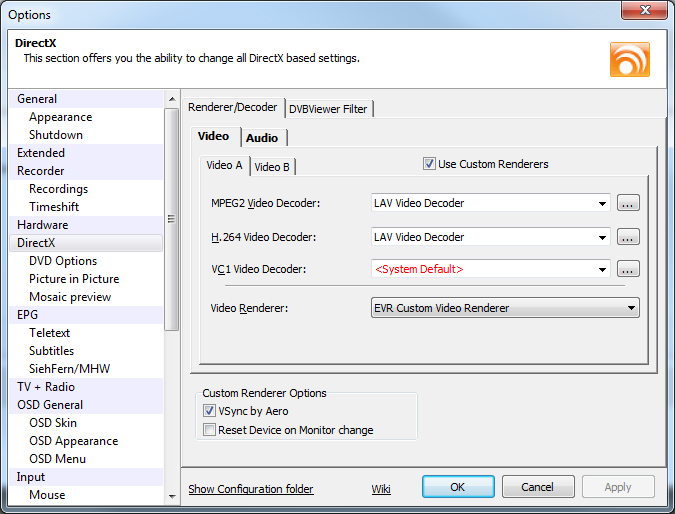The height and width of the screenshot is (514, 675).
Task: Click the orange DVBViewer logo icon
Action: point(629,59)
